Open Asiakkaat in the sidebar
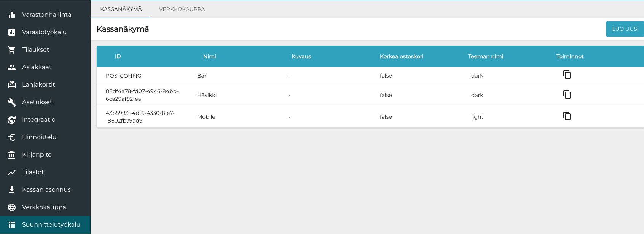Viewport: 644px width, 234px height. point(37,67)
